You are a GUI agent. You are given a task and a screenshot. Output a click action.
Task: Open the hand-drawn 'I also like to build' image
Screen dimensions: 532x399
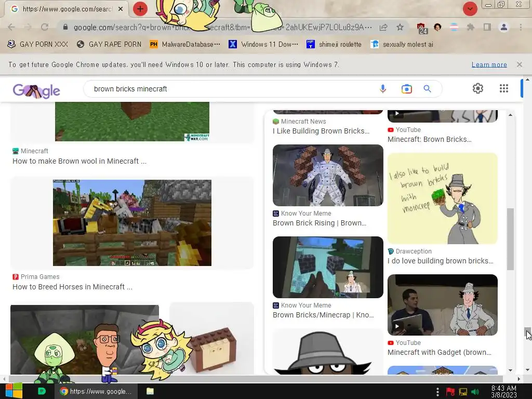(x=443, y=198)
